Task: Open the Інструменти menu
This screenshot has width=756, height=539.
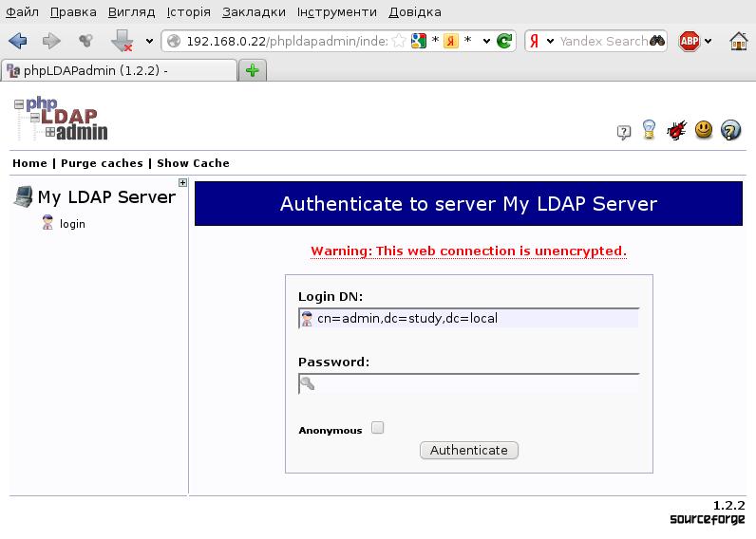Action: pos(337,12)
